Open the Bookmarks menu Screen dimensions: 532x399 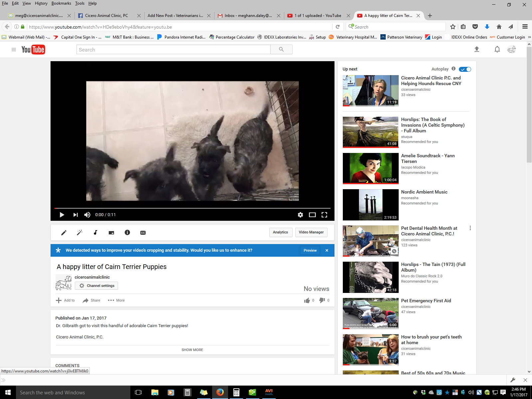tap(61, 3)
